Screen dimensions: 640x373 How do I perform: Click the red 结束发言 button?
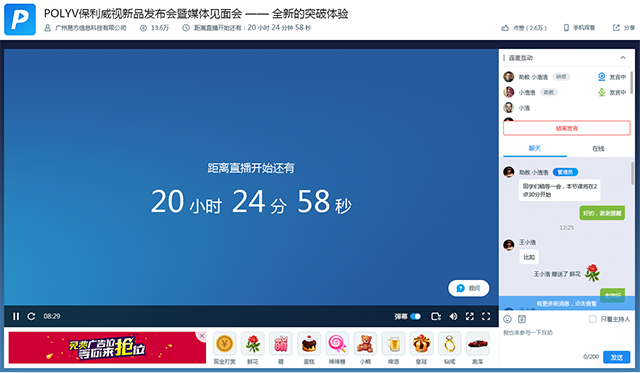(x=567, y=128)
